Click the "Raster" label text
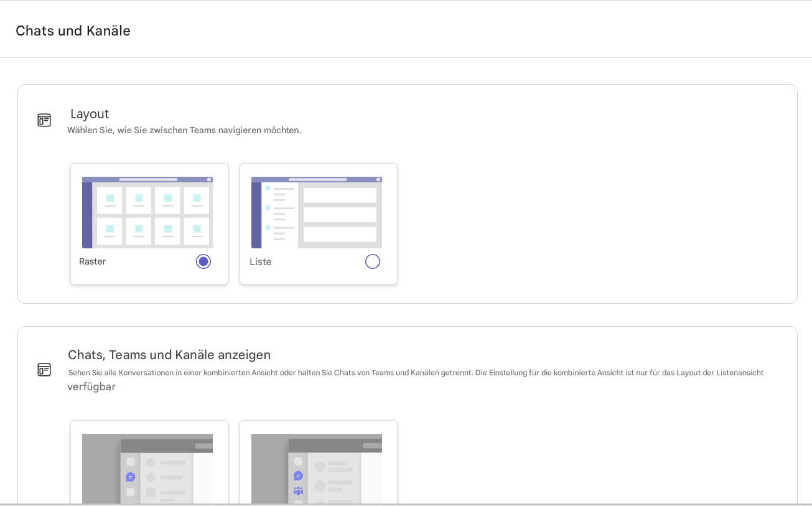 (93, 261)
